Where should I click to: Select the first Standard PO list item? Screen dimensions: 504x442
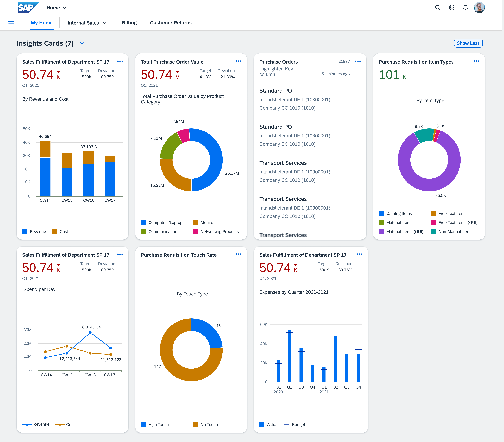click(x=310, y=99)
